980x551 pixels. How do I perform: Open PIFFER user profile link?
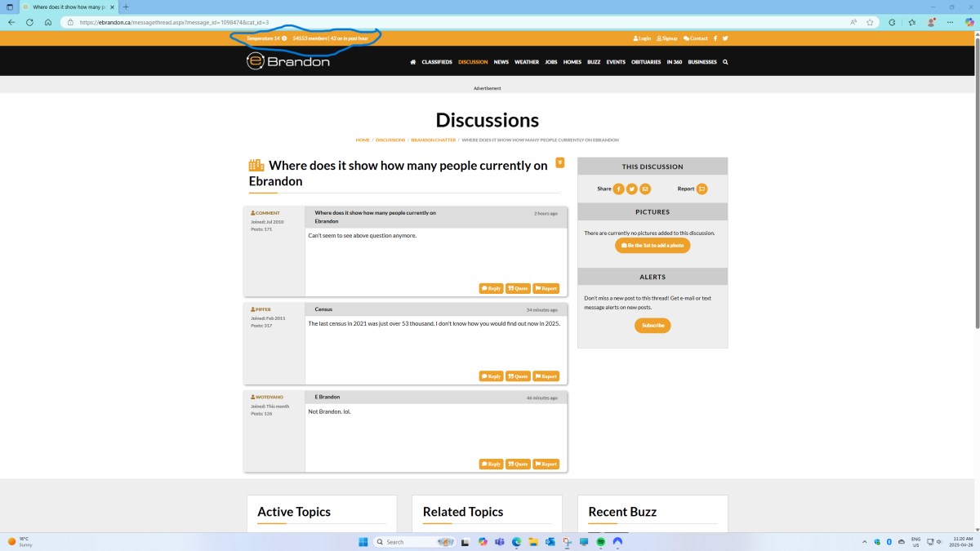point(261,309)
